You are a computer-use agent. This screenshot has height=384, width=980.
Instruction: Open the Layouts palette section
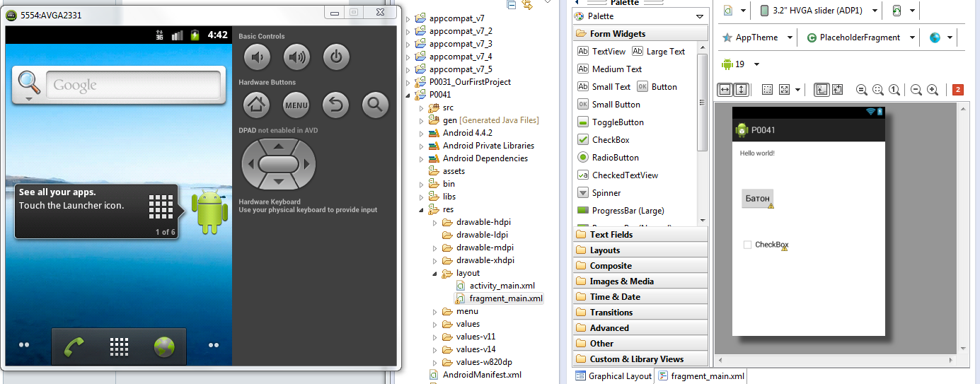tap(640, 250)
